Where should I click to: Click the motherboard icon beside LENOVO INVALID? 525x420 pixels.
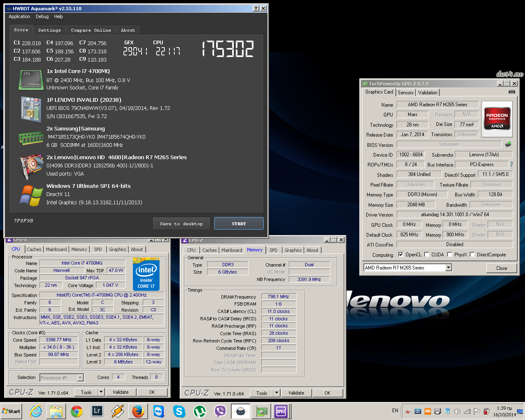(31, 109)
